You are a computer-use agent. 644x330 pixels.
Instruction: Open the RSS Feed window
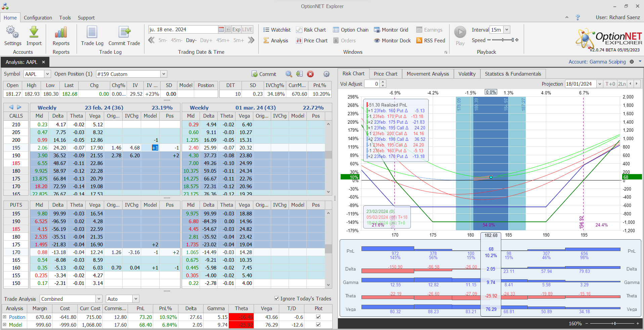click(431, 41)
